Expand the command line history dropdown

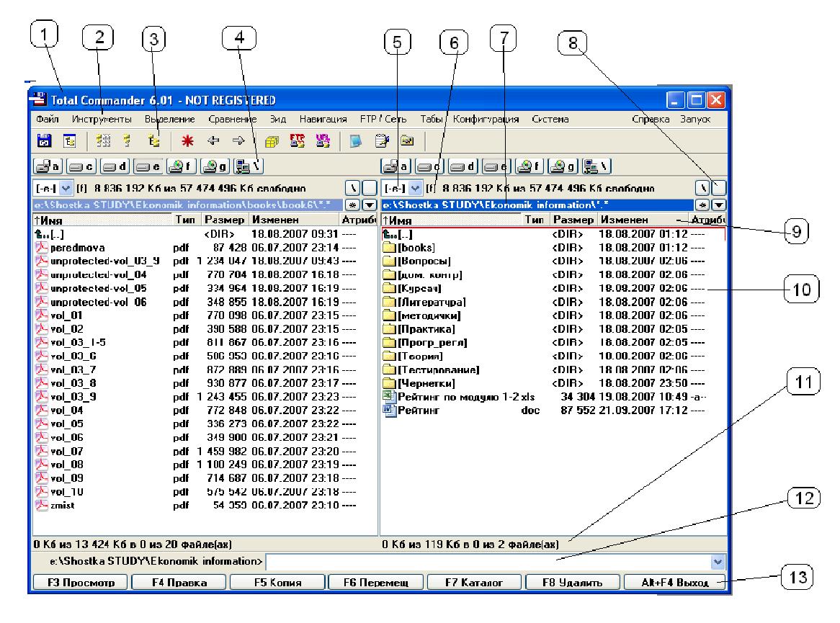tap(718, 562)
